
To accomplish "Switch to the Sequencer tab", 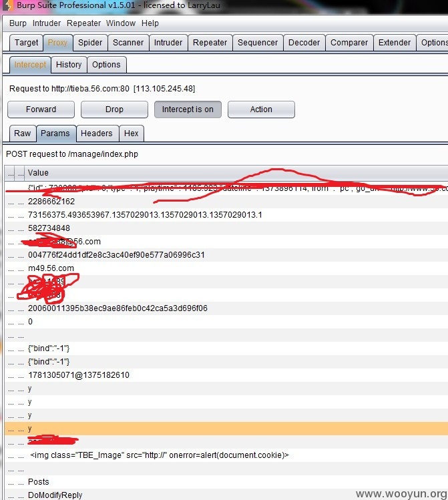I will pyautogui.click(x=258, y=43).
